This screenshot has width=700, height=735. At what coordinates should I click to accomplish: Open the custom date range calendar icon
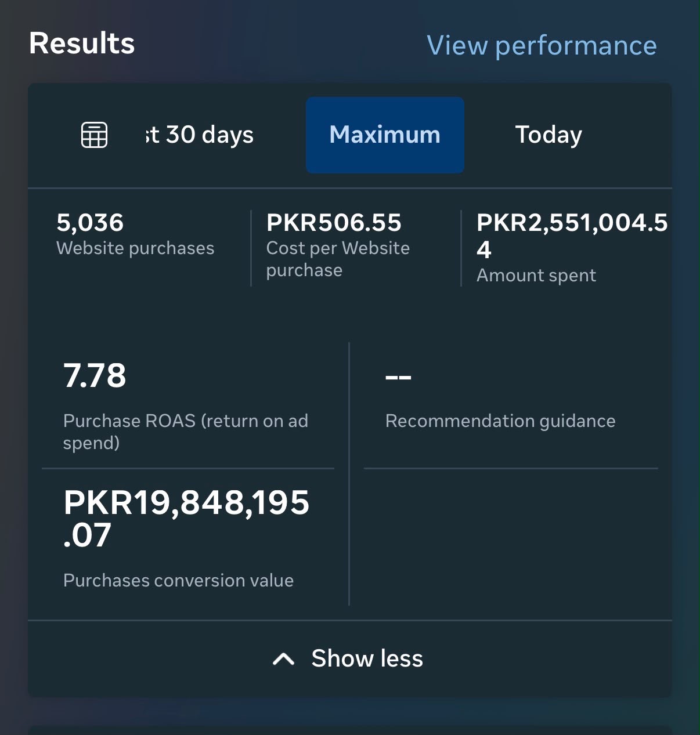(x=94, y=135)
